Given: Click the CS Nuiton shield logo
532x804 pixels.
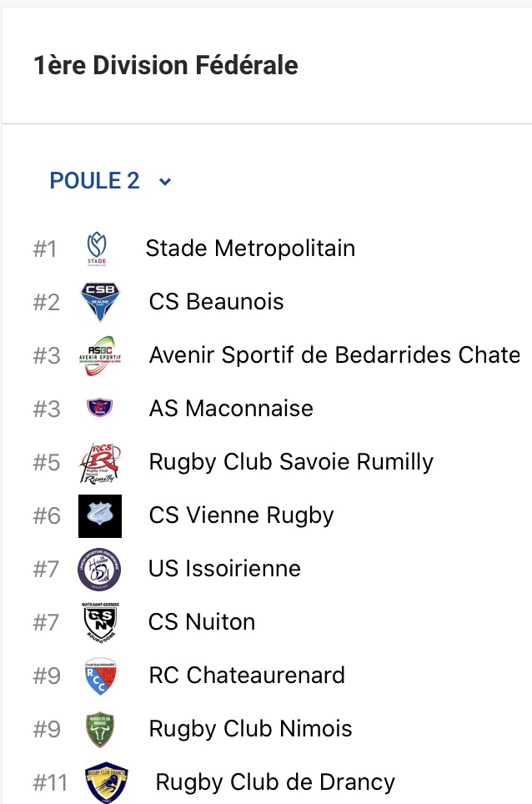Looking at the screenshot, I should (99, 622).
